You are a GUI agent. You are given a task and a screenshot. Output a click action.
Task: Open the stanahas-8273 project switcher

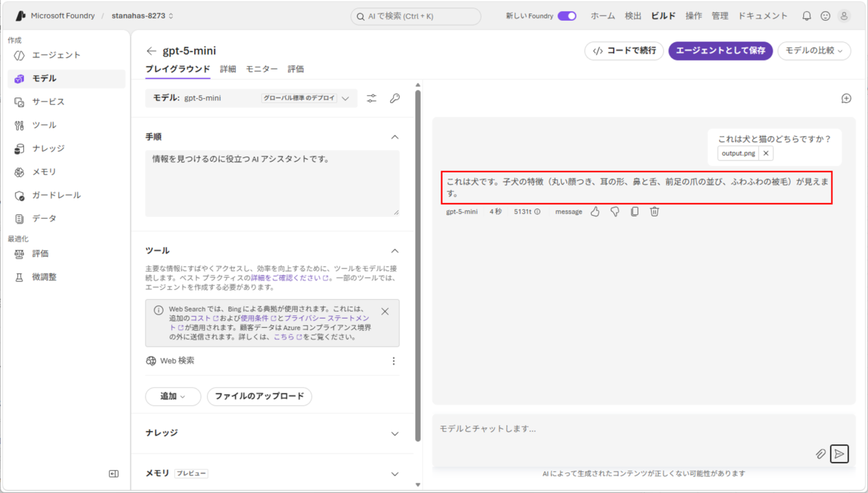coord(143,16)
